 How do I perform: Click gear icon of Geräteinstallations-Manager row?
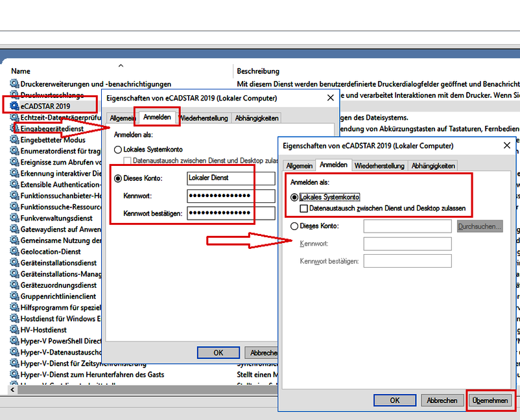[x=14, y=274]
